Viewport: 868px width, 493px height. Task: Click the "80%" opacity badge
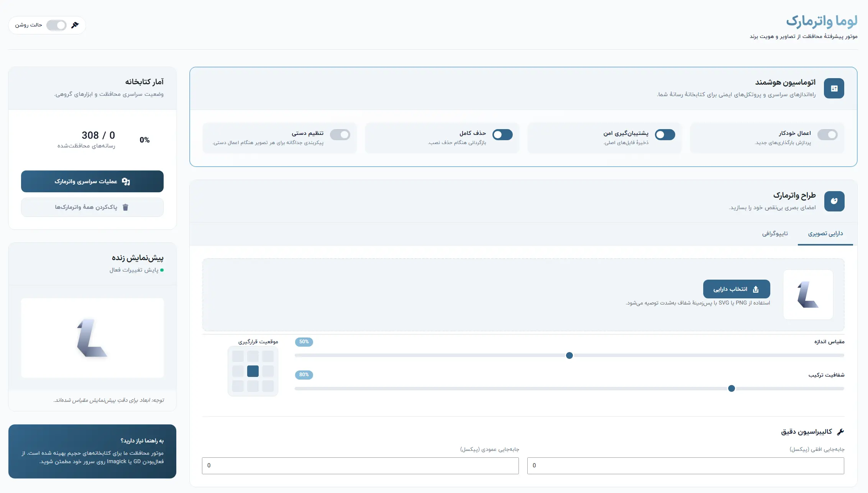[x=304, y=375]
